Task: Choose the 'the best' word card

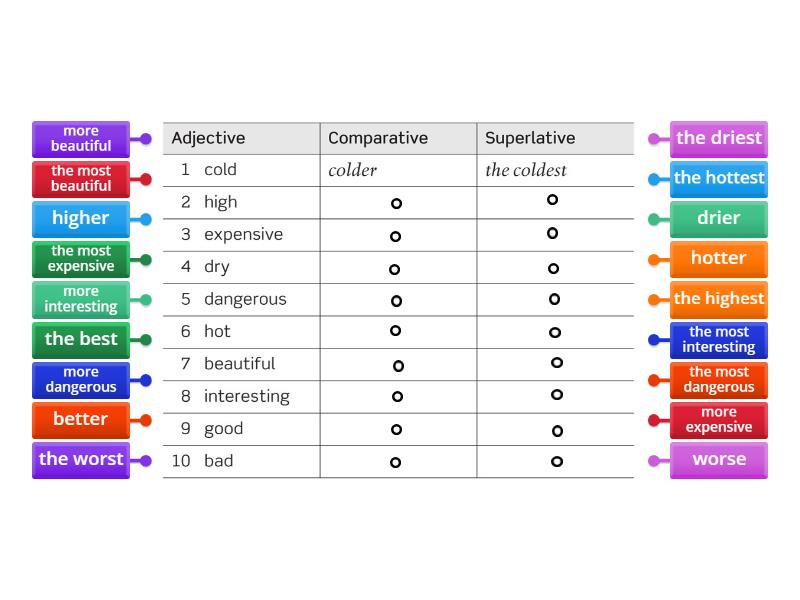Action: click(80, 339)
